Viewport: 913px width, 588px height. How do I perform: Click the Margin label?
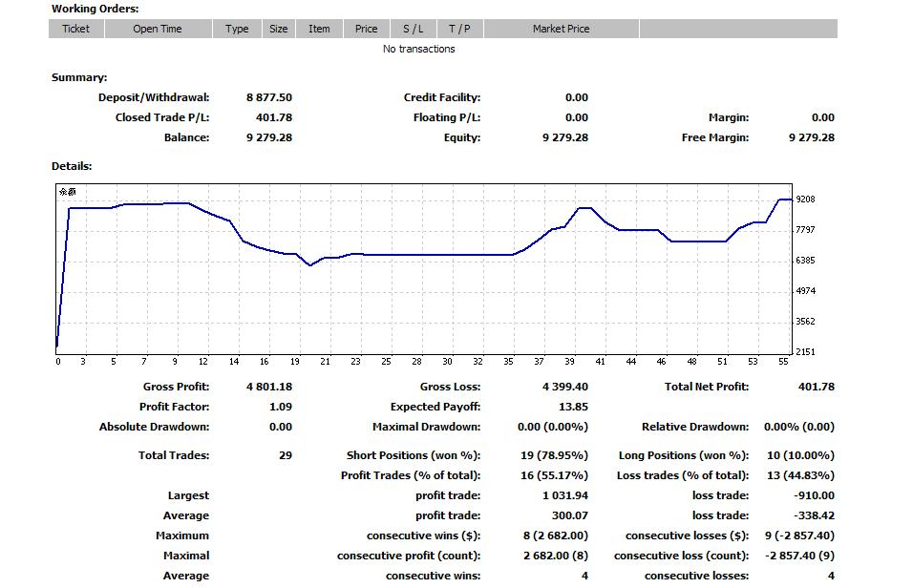click(729, 117)
